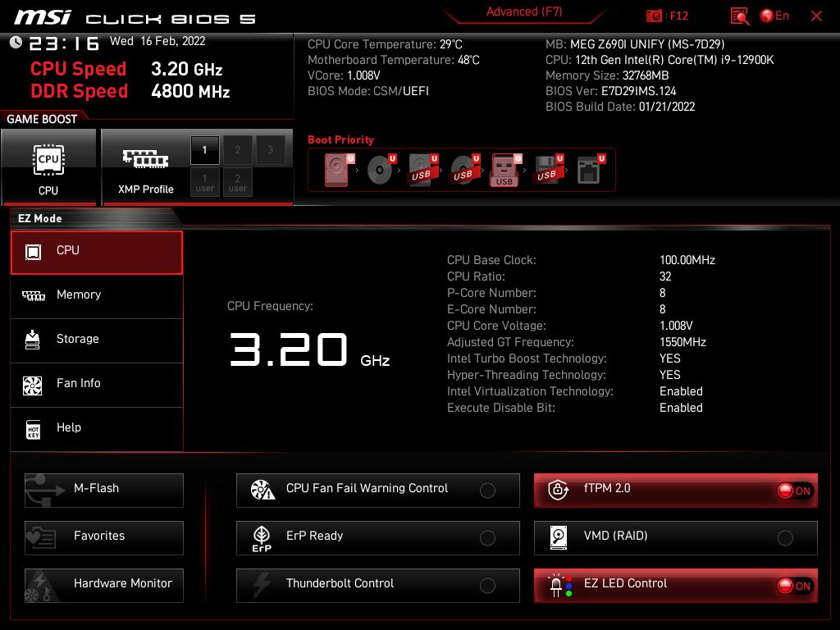Viewport: 840px width, 630px height.
Task: Click the ErP leaf icon
Action: tap(262, 538)
